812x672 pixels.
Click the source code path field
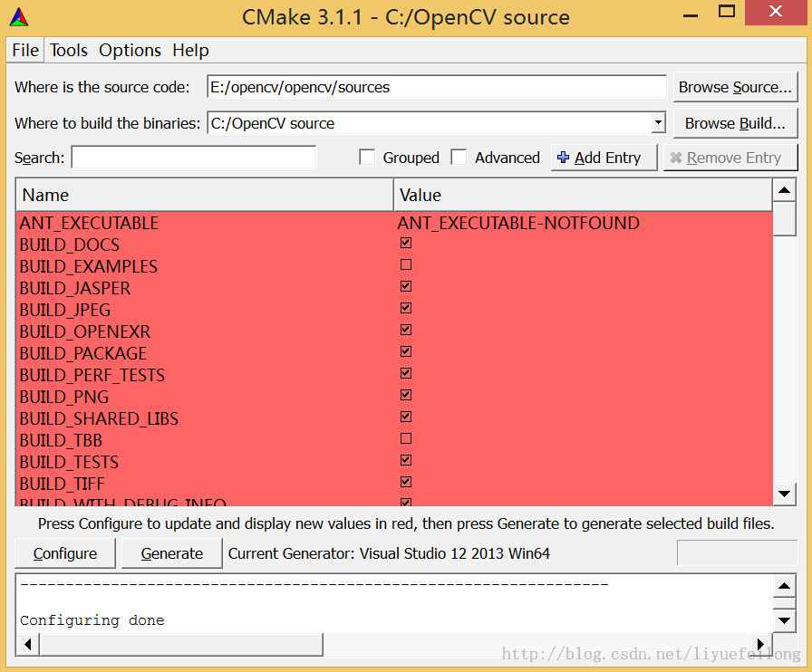(x=437, y=87)
